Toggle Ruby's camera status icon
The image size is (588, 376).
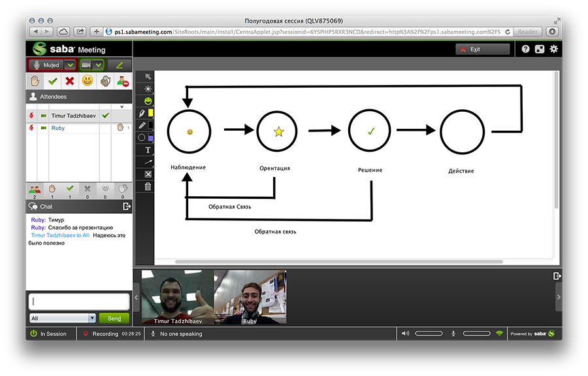tap(44, 128)
